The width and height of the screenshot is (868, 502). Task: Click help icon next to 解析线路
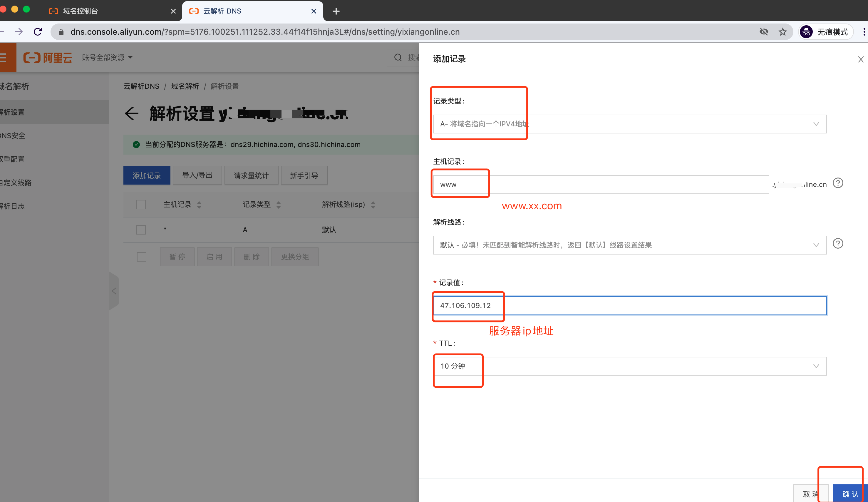click(838, 244)
